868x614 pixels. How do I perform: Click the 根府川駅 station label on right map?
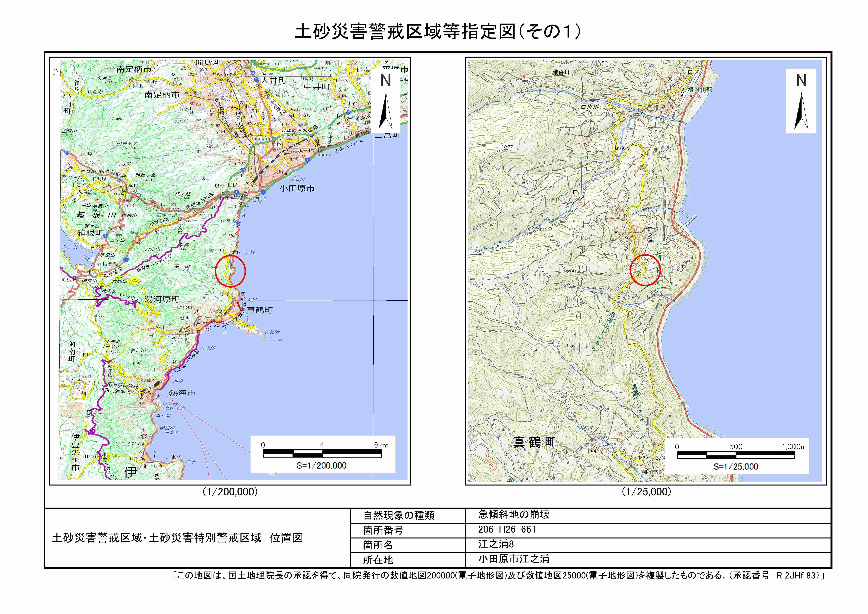700,90
